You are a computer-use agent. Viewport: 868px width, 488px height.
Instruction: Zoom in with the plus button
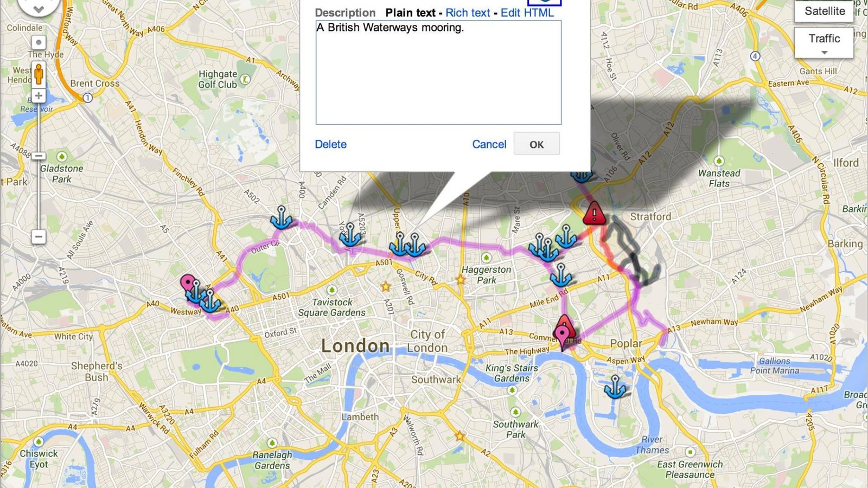(39, 96)
